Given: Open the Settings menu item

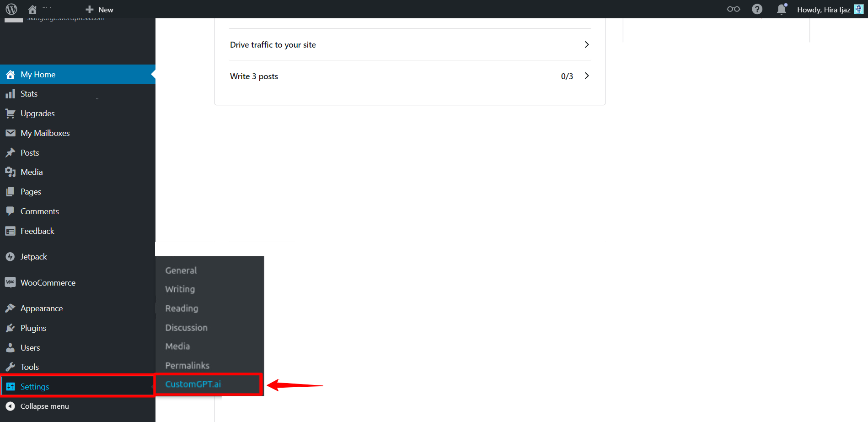Looking at the screenshot, I should coord(78,387).
